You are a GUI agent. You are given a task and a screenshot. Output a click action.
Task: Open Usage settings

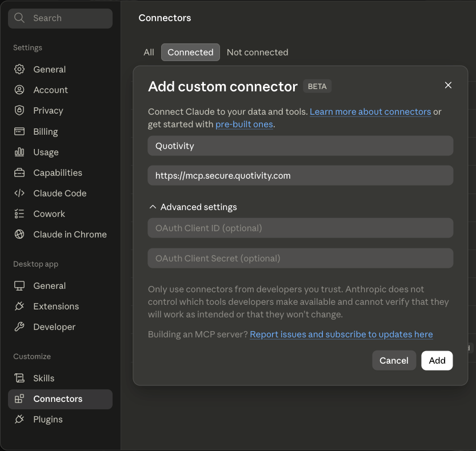pyautogui.click(x=60, y=152)
